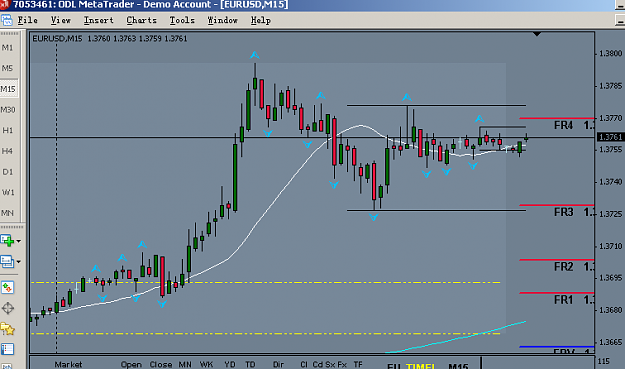Click the Market column label at bottom

pyautogui.click(x=68, y=364)
